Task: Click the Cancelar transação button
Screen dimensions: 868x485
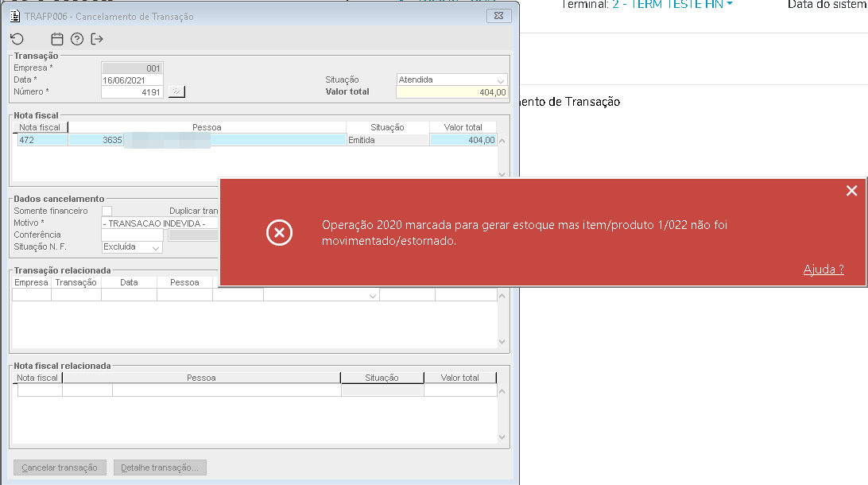Action: point(60,468)
